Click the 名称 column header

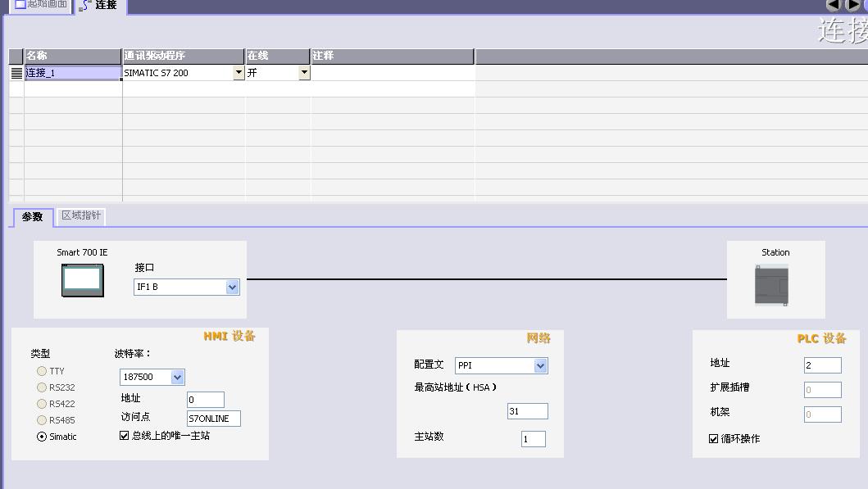point(73,56)
